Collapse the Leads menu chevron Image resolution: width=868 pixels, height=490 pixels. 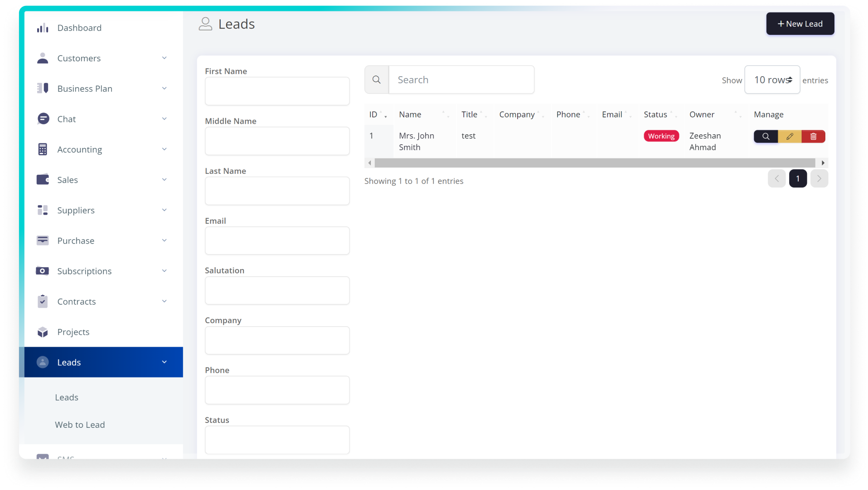[164, 362]
